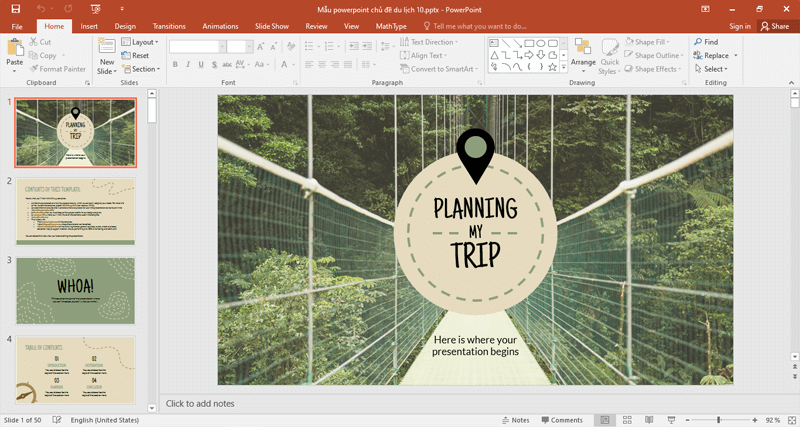The image size is (800, 427).
Task: Select the down arrow shape in gallery
Action: click(x=541, y=55)
